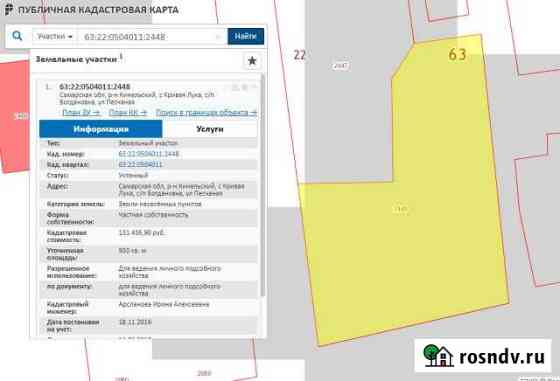This screenshot has height=381, width=560.
Task: Click the cadastral map logo icon
Action: pyautogui.click(x=9, y=10)
